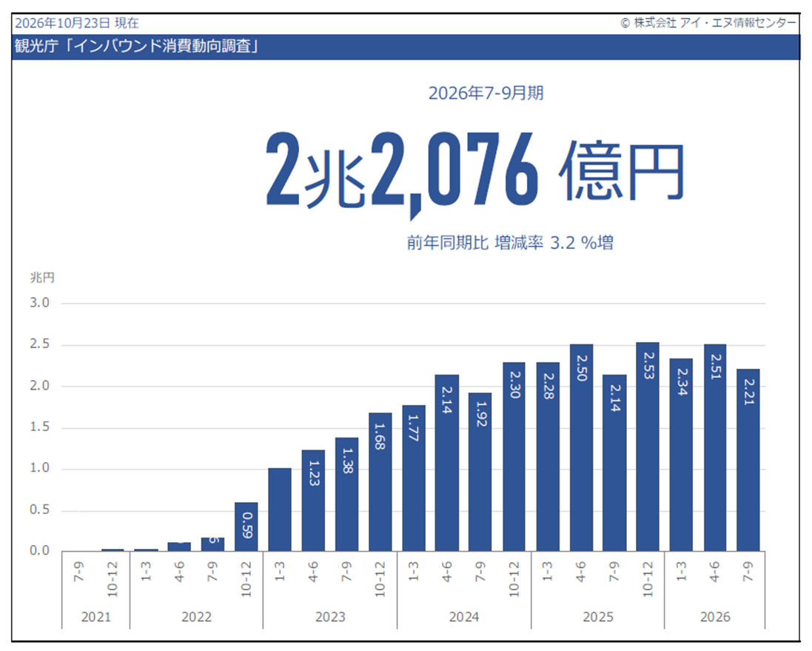812x651 pixels.
Task: Click the 10-12 axis label above 2022
Action: tap(246, 578)
